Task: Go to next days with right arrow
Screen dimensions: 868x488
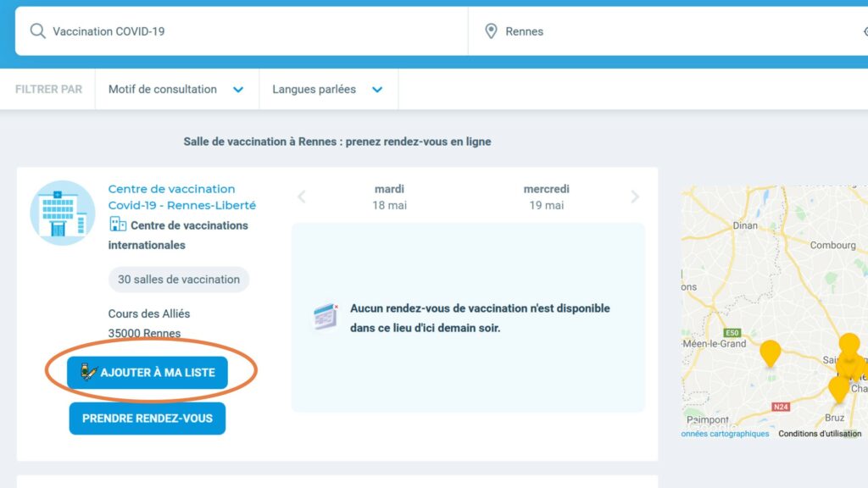Action: 635,197
